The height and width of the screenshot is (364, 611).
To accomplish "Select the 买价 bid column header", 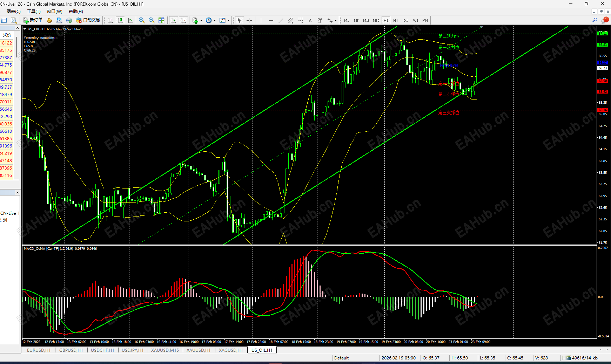I will pos(7,35).
